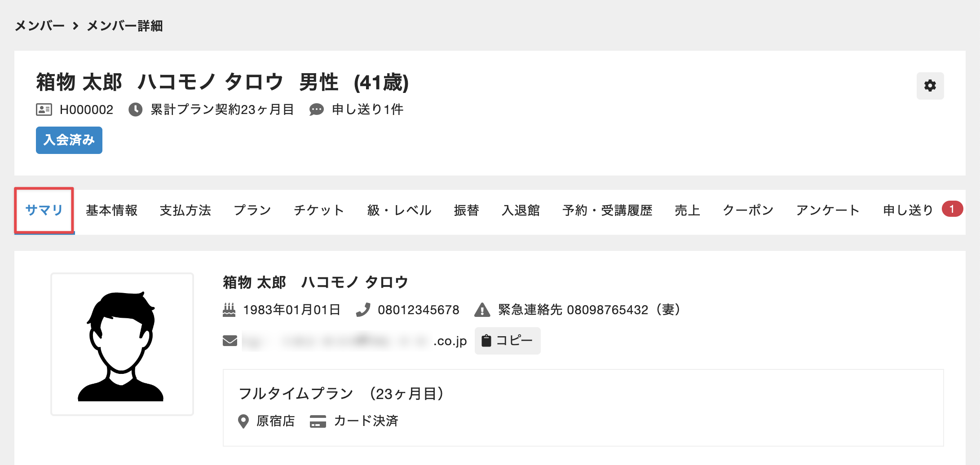
Task: Click the member profile photo thumbnail
Action: click(122, 344)
